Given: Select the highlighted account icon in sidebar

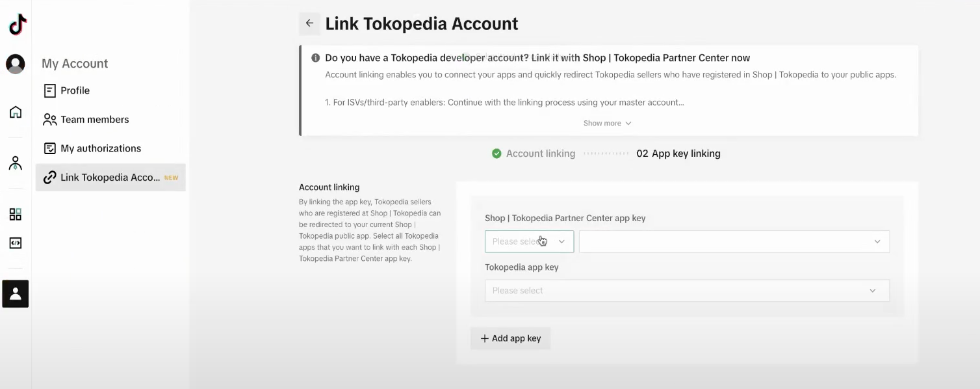Looking at the screenshot, I should click(x=16, y=293).
